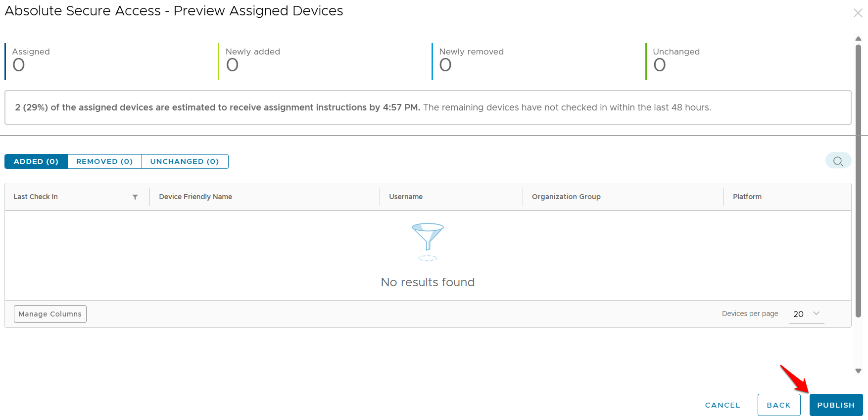Image resolution: width=868 pixels, height=420 pixels.
Task: Click the scrollbar up arrow
Action: [858, 39]
